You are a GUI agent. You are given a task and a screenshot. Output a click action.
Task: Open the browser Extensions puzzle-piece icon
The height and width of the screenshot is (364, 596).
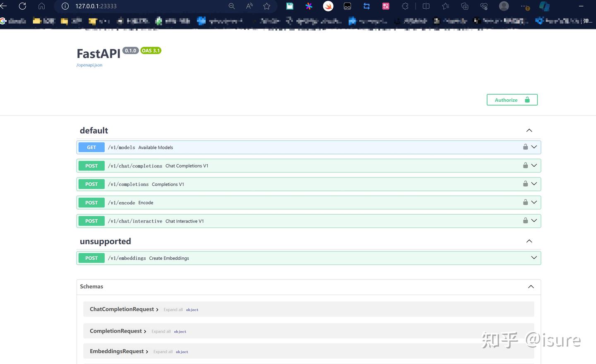tap(405, 6)
